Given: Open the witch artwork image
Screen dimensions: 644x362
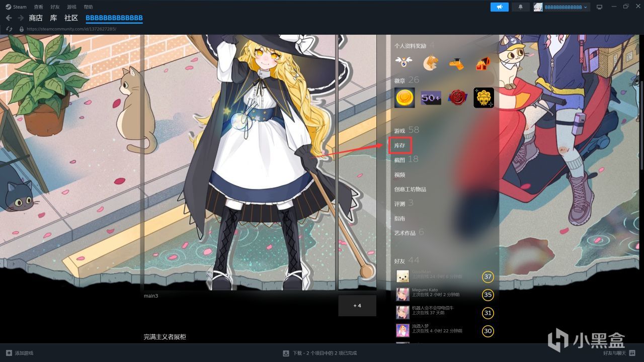Looking at the screenshot, I should click(240, 162).
